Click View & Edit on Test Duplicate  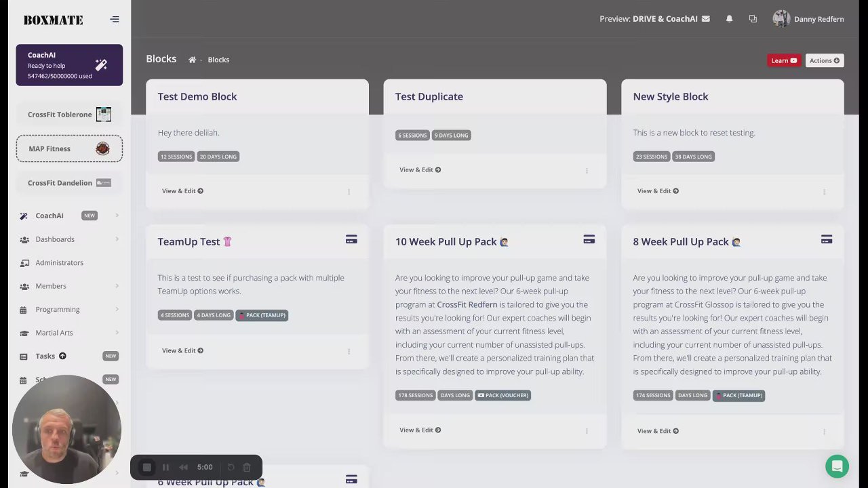[x=420, y=169]
